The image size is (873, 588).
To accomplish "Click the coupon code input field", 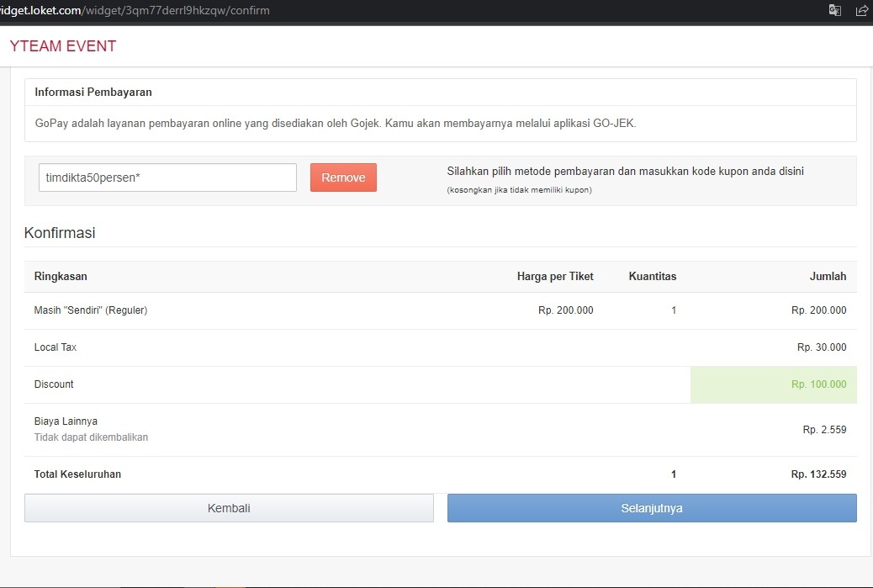I will coord(167,177).
